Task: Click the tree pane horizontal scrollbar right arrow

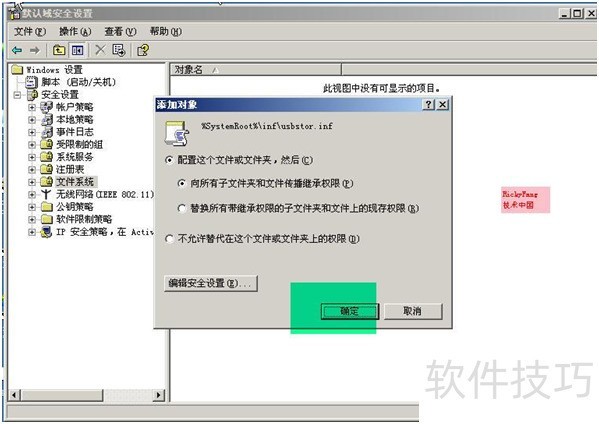Action: tap(159, 395)
